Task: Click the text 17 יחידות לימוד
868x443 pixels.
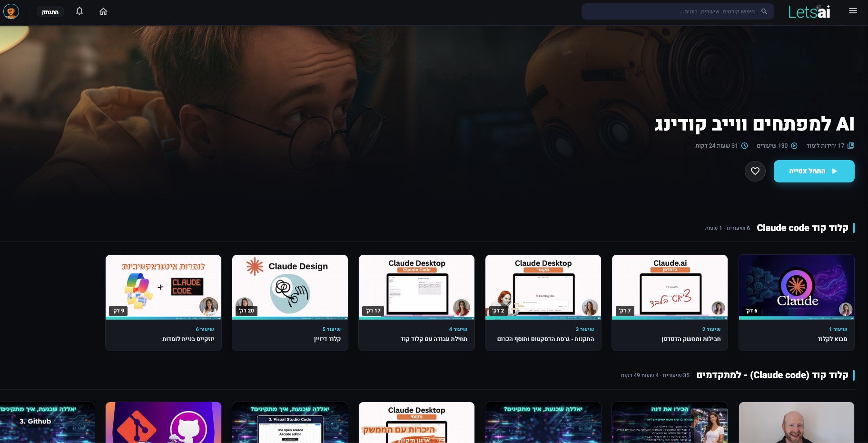Action: click(x=826, y=146)
